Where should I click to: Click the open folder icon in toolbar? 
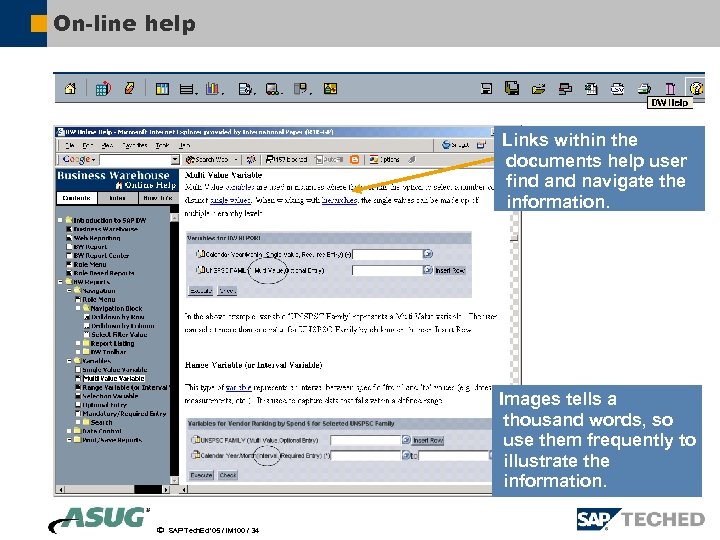pos(538,89)
